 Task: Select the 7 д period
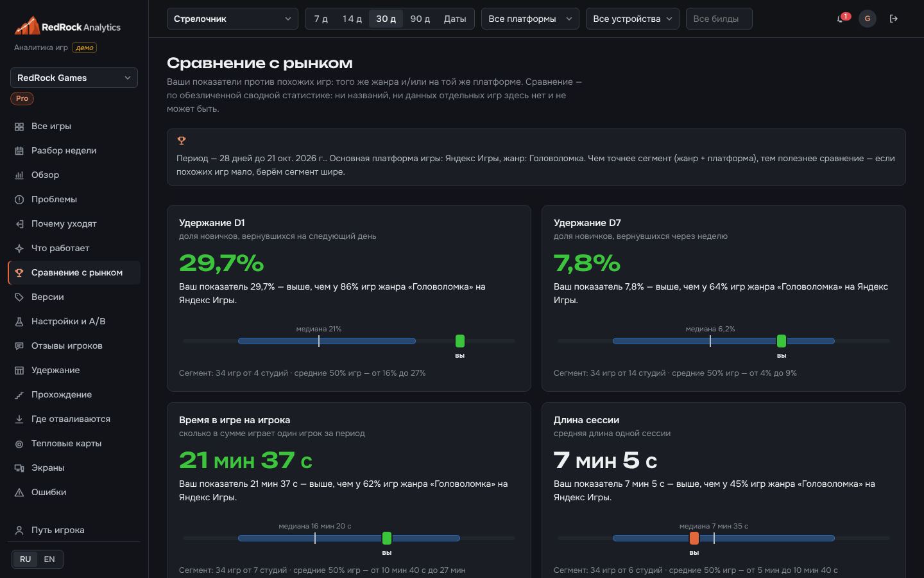coord(321,19)
